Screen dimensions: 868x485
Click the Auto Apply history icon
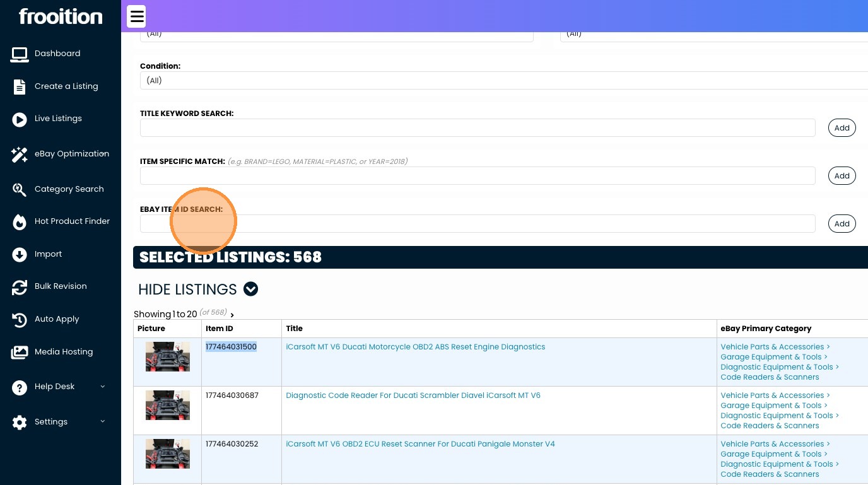(x=20, y=320)
